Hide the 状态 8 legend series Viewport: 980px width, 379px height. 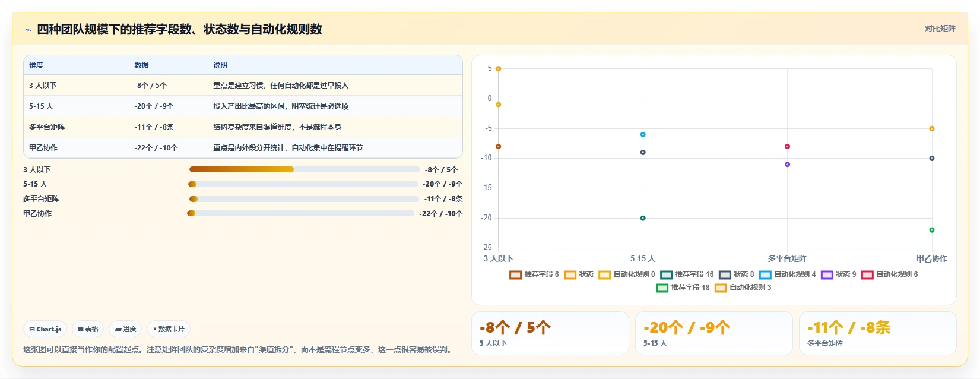point(737,274)
